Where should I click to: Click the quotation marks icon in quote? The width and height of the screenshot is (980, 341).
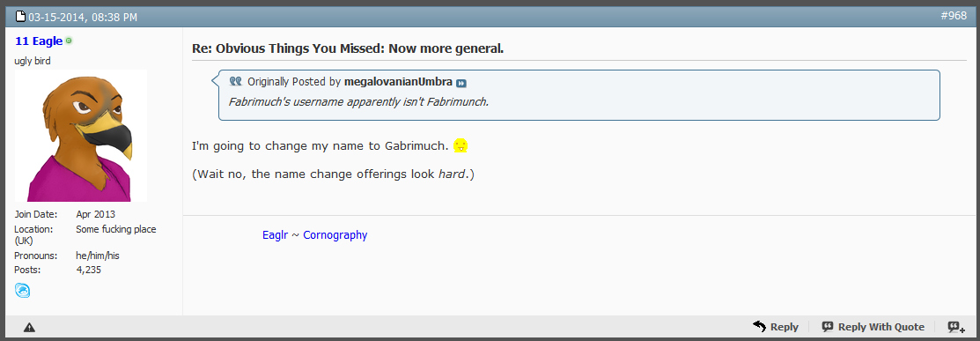pyautogui.click(x=235, y=81)
